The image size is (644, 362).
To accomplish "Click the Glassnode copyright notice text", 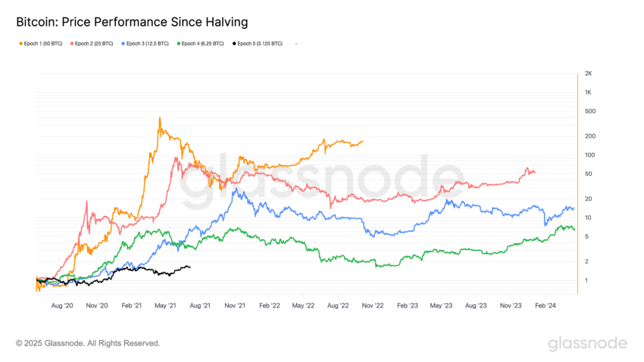I will [88, 344].
